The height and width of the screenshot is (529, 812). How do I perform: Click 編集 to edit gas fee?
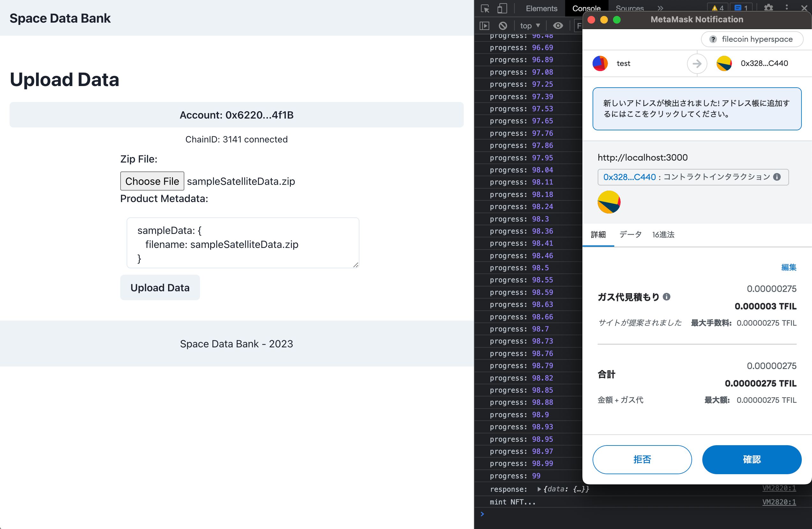coord(789,267)
